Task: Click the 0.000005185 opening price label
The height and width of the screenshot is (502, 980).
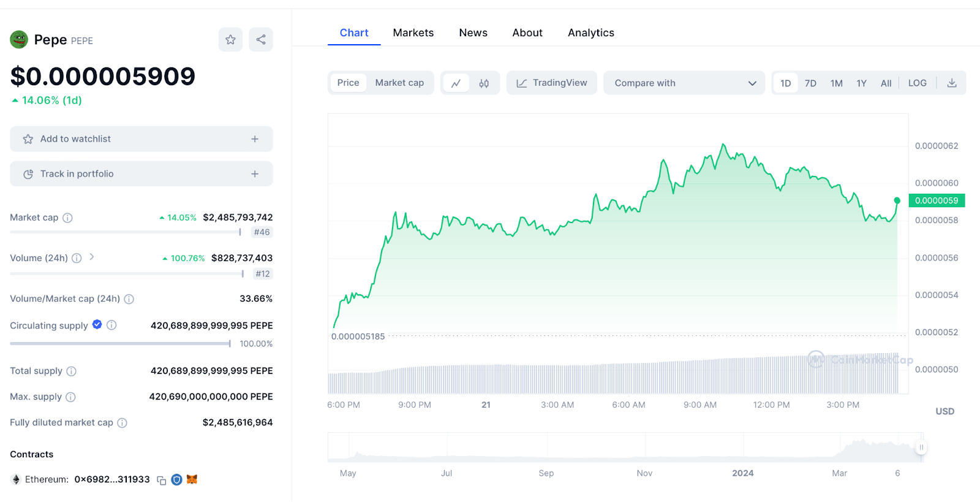Action: pyautogui.click(x=358, y=337)
